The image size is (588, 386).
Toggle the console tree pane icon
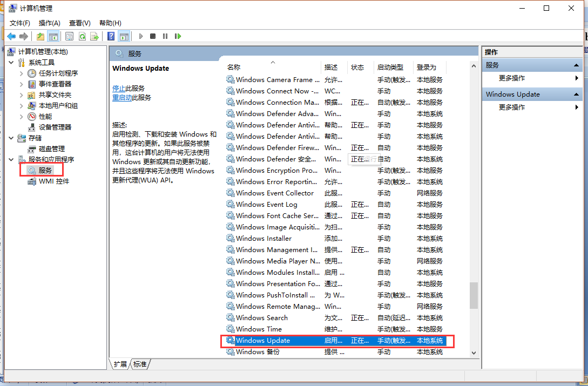pyautogui.click(x=53, y=36)
